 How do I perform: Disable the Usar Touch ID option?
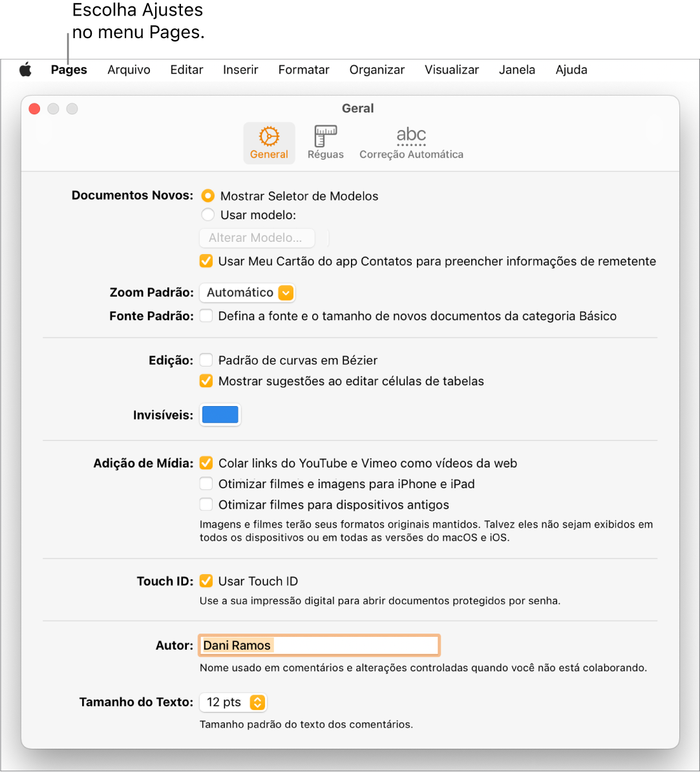[x=206, y=581]
